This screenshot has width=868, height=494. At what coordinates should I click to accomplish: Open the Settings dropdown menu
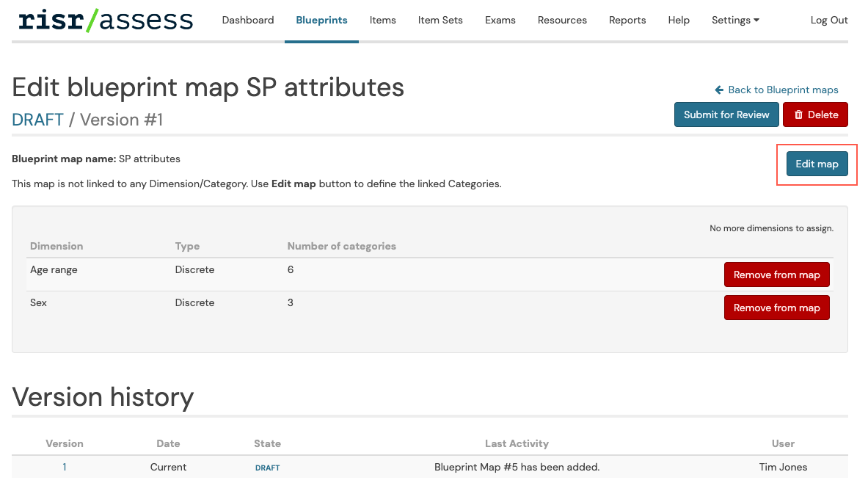[734, 21]
